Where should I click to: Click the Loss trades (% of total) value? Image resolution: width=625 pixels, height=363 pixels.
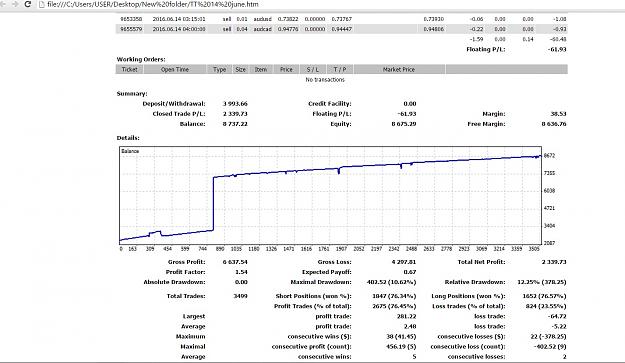tap(546, 306)
